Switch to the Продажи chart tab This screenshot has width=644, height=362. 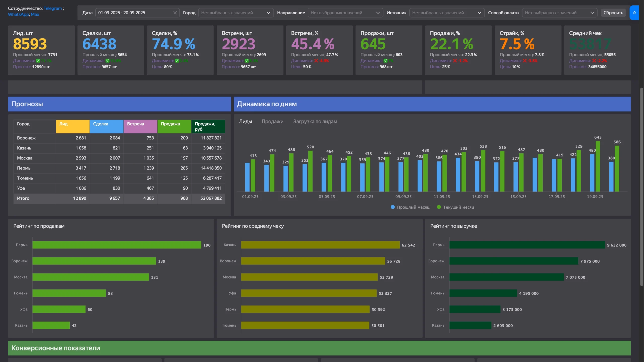coord(272,121)
